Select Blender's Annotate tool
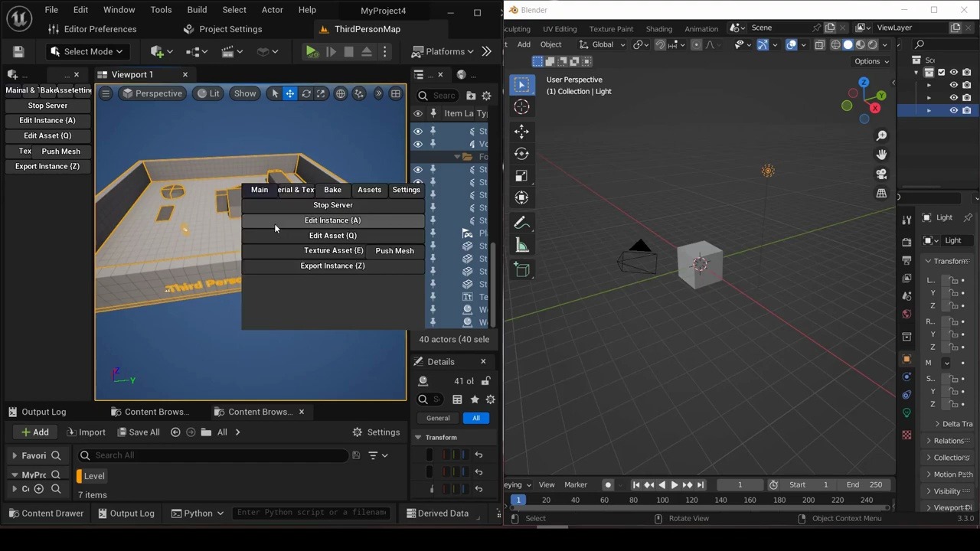Screen dimensions: 980x551 521,223
